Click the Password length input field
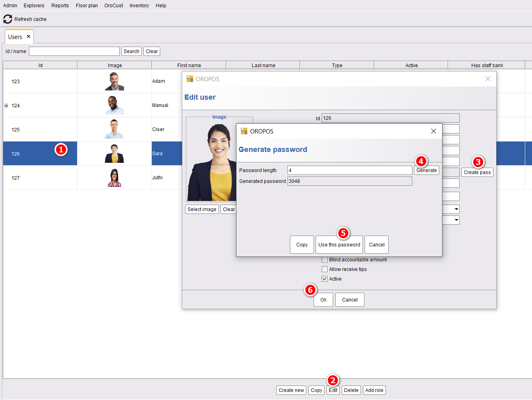Viewport: 532px width, 400px height. [350, 170]
